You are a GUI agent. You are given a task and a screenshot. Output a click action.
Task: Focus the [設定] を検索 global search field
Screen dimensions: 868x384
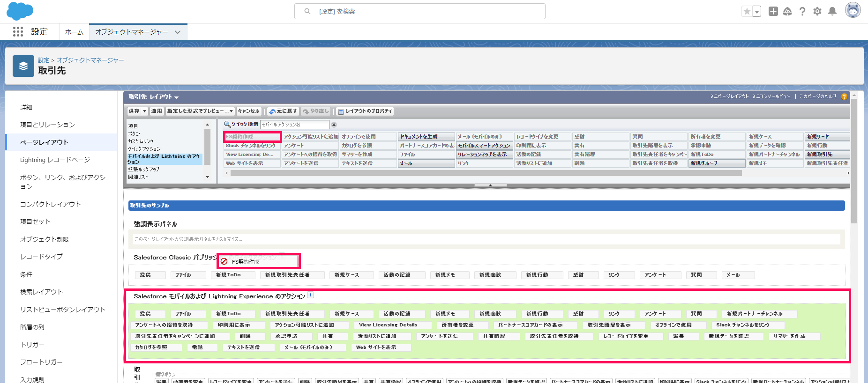pos(420,11)
